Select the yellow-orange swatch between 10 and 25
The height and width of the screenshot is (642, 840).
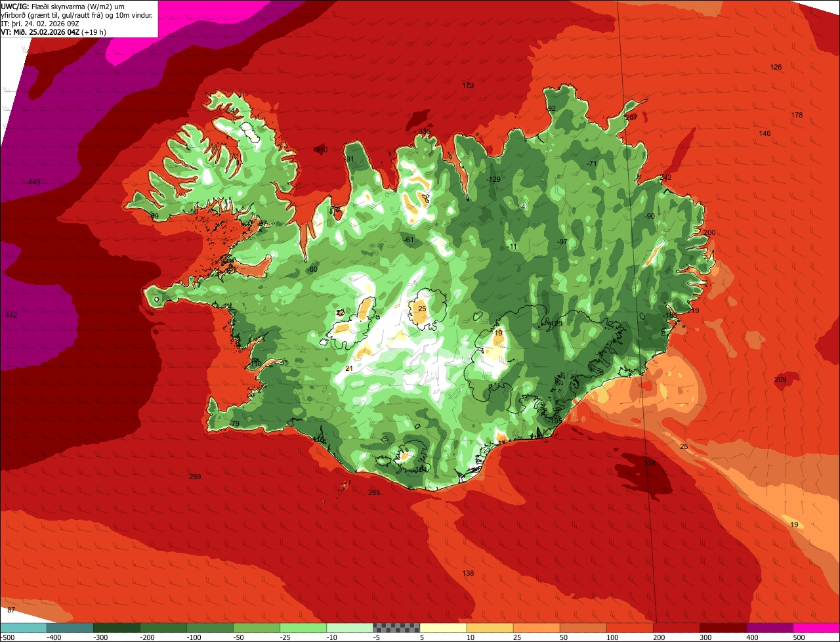490,628
